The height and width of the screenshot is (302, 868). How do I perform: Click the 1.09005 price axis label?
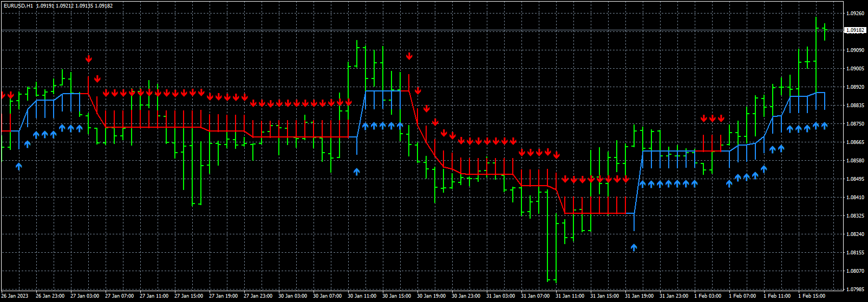pyautogui.click(x=855, y=69)
